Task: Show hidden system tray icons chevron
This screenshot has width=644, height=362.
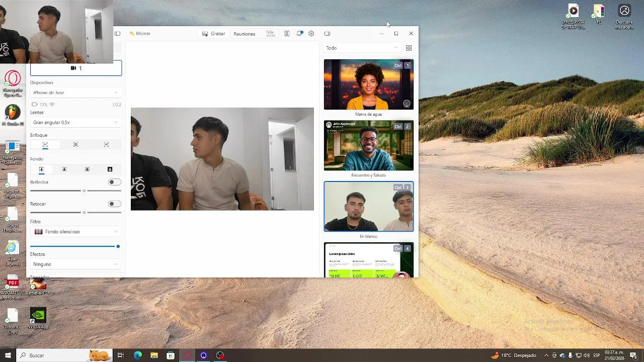Action: pos(546,355)
